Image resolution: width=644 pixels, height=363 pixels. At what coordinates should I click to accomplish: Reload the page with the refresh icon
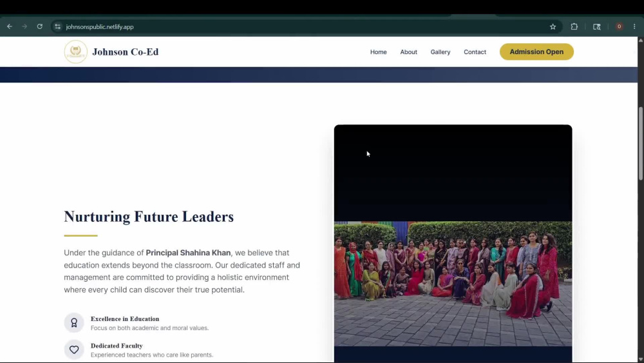40,26
